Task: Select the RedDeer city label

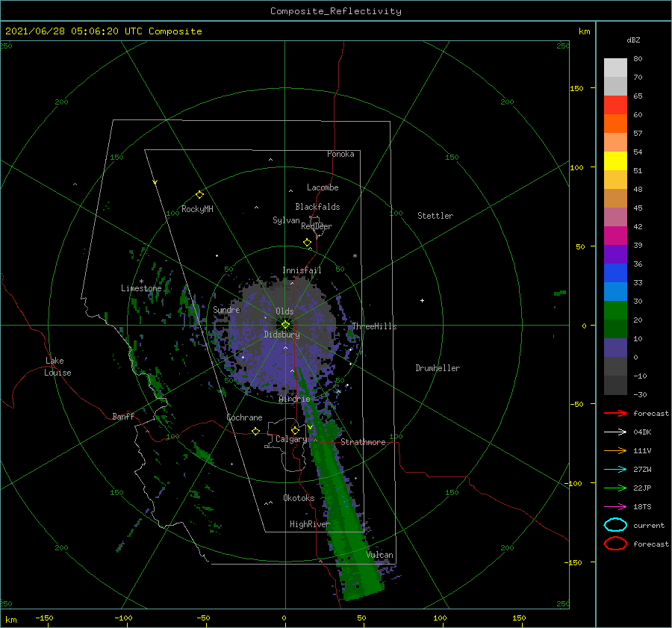Action: point(317,226)
